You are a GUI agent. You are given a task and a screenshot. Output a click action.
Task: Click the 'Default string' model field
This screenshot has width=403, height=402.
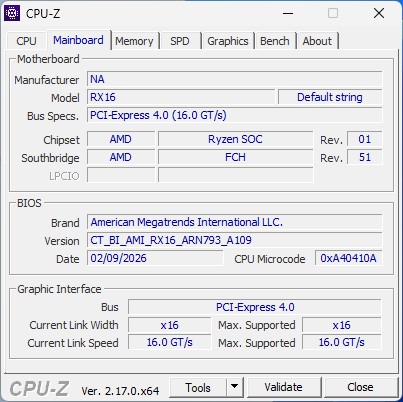pos(330,97)
